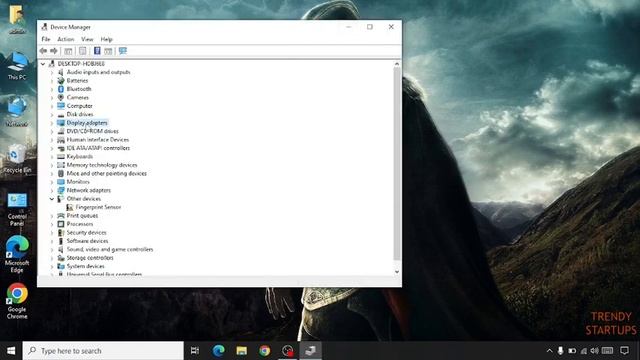Click the microphone icon in system tray
This screenshot has width=640, height=360.
tap(560, 351)
